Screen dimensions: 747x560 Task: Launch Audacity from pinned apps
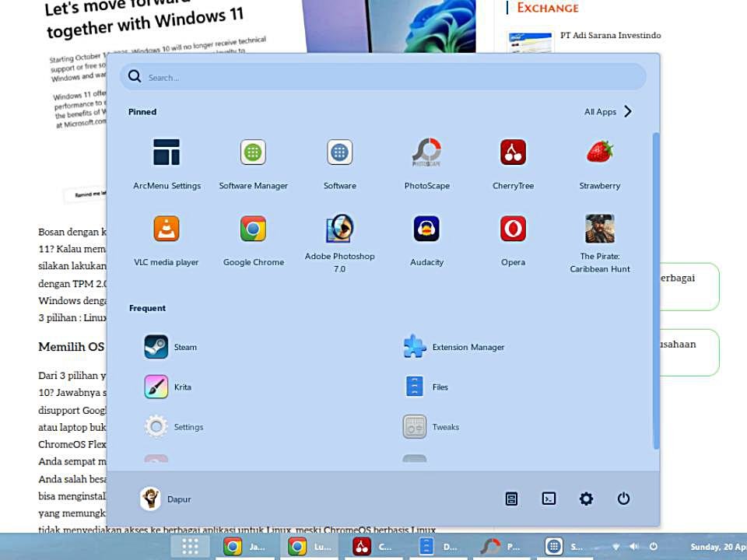[x=427, y=242]
